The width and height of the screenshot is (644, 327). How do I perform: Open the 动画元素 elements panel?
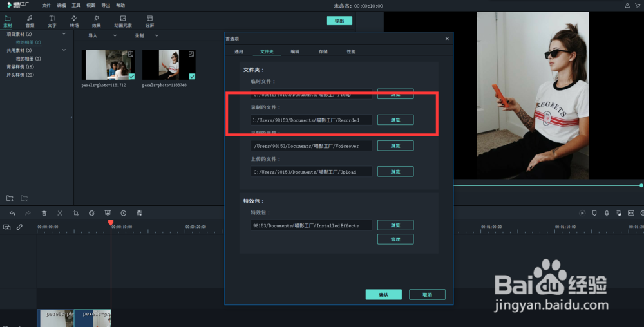(x=123, y=21)
